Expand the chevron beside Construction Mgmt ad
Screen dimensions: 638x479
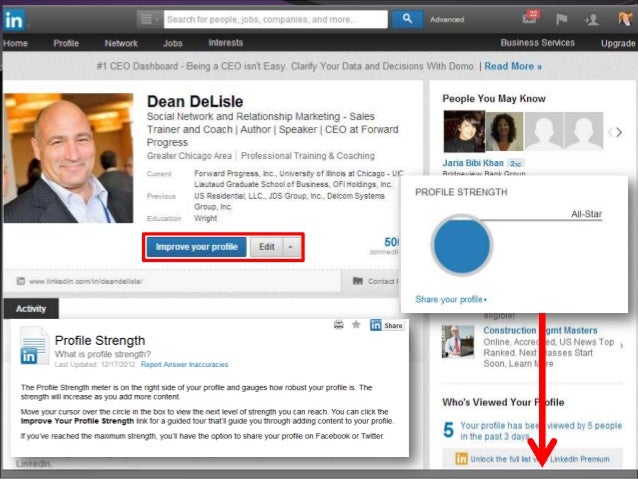pos(621,346)
